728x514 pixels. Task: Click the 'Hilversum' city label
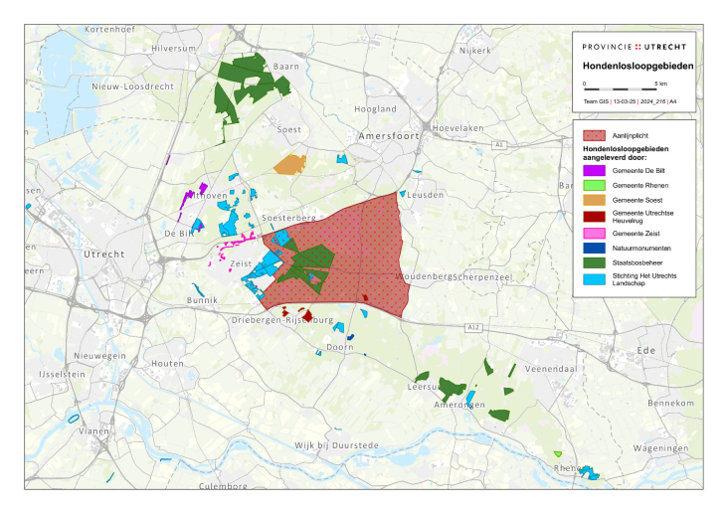173,48
